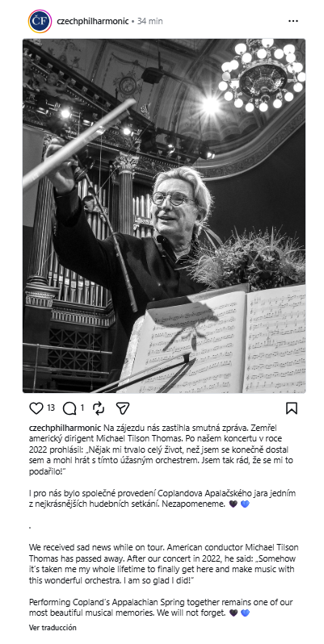Like the post with the heart icon
This screenshot has height=644, width=324.
[36, 408]
